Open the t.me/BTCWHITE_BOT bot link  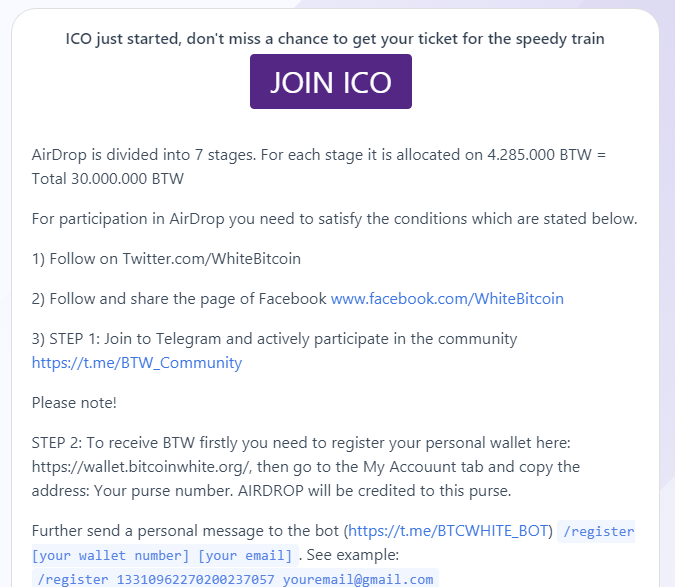pos(448,531)
